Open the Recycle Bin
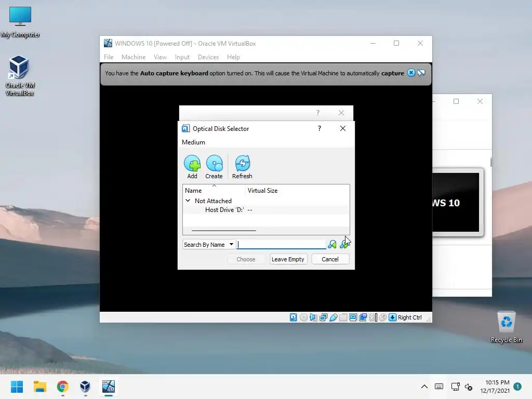 pos(506,327)
